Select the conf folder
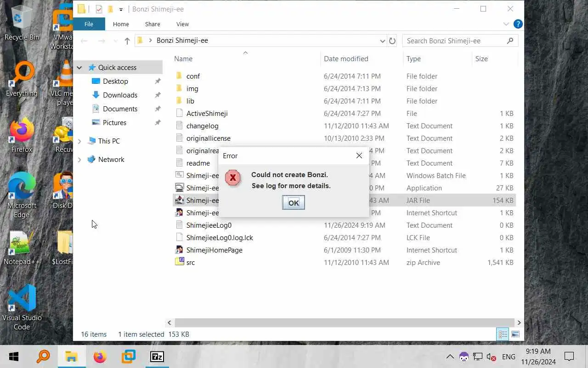The width and height of the screenshot is (588, 368). [x=193, y=76]
